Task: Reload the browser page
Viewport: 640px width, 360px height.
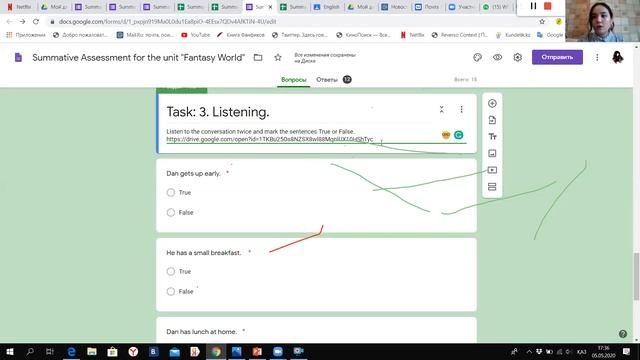Action: pyautogui.click(x=36, y=21)
